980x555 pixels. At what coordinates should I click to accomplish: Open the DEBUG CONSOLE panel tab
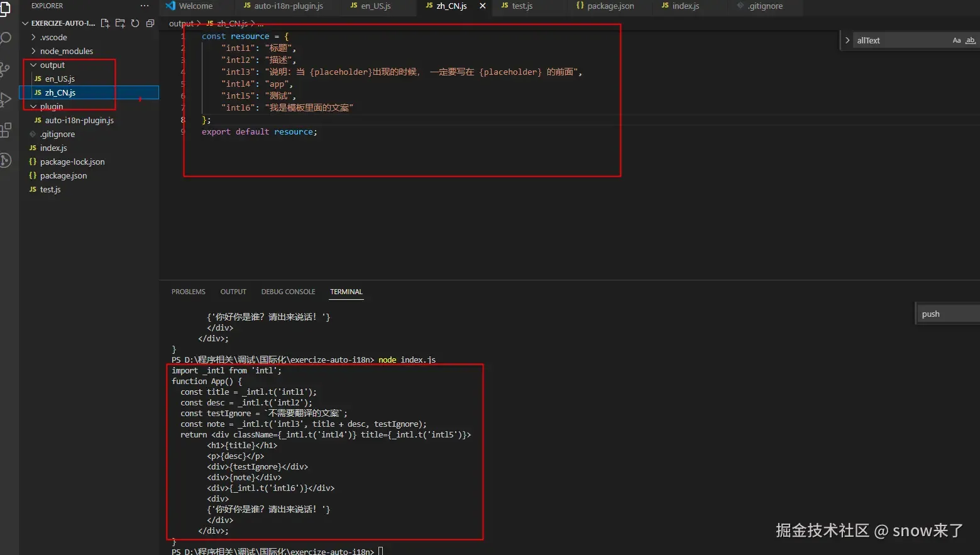pos(288,292)
